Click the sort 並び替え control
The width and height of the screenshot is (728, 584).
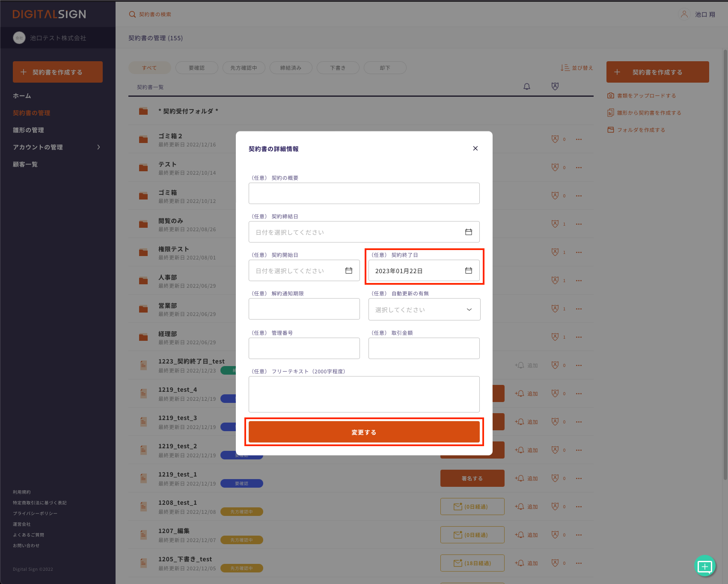click(x=577, y=68)
